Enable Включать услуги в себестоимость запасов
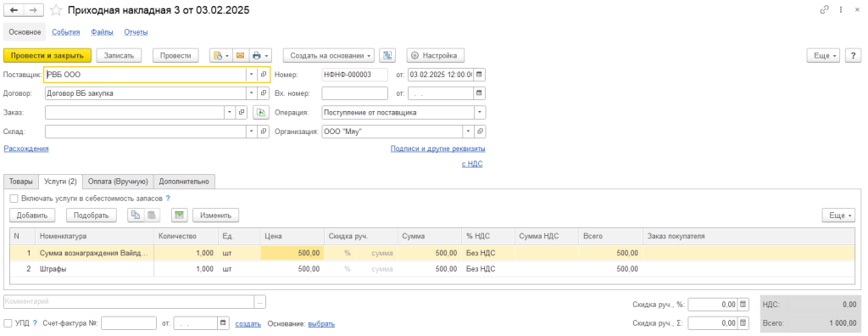The height and width of the screenshot is (336, 868). pos(14,198)
